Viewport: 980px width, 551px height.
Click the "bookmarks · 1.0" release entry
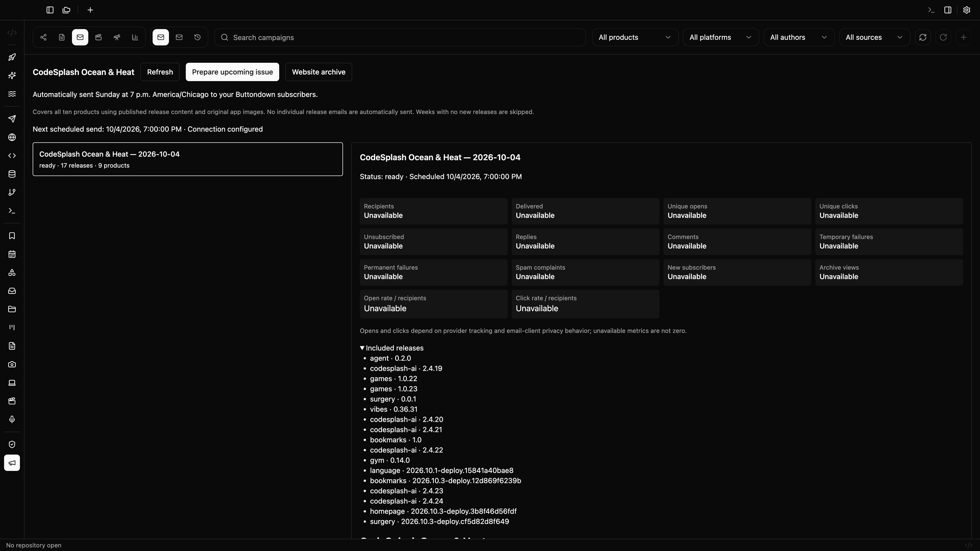[396, 440]
